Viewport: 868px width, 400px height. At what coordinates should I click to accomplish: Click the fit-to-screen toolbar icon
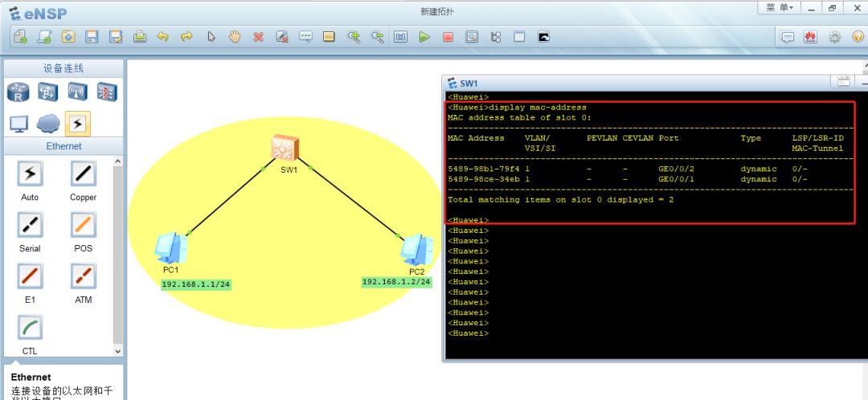pyautogui.click(x=401, y=37)
